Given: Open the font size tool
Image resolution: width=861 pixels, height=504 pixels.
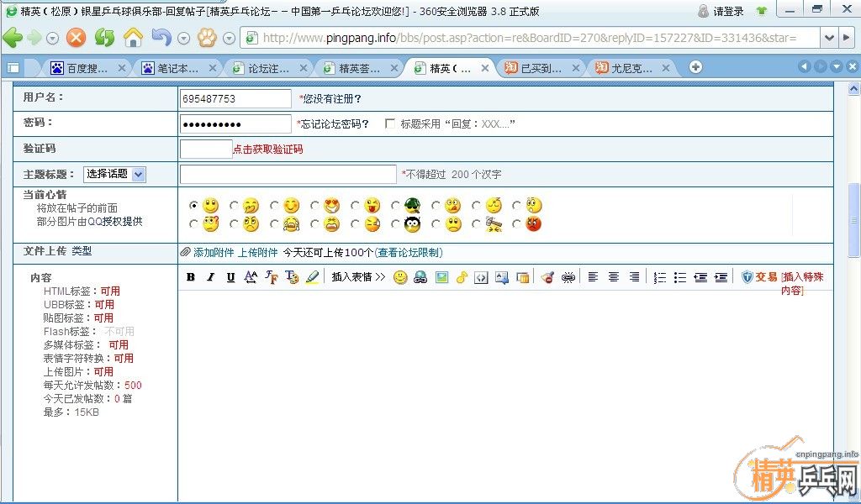Looking at the screenshot, I should (x=251, y=277).
